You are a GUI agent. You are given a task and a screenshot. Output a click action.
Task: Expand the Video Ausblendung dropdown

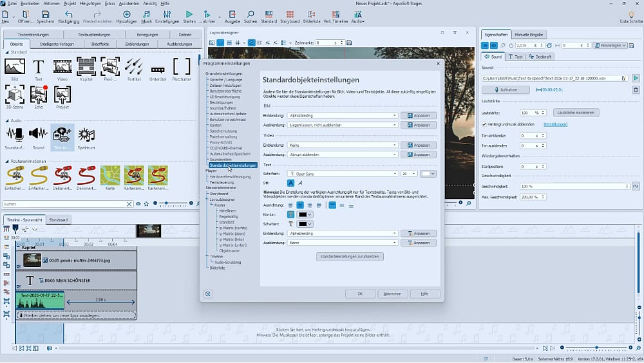[x=343, y=154]
